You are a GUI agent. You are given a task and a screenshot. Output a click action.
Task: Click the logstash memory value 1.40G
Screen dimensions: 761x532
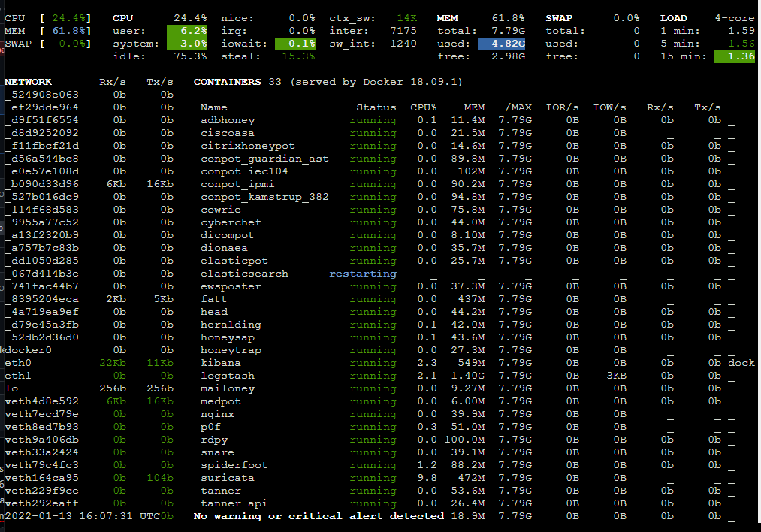point(468,376)
